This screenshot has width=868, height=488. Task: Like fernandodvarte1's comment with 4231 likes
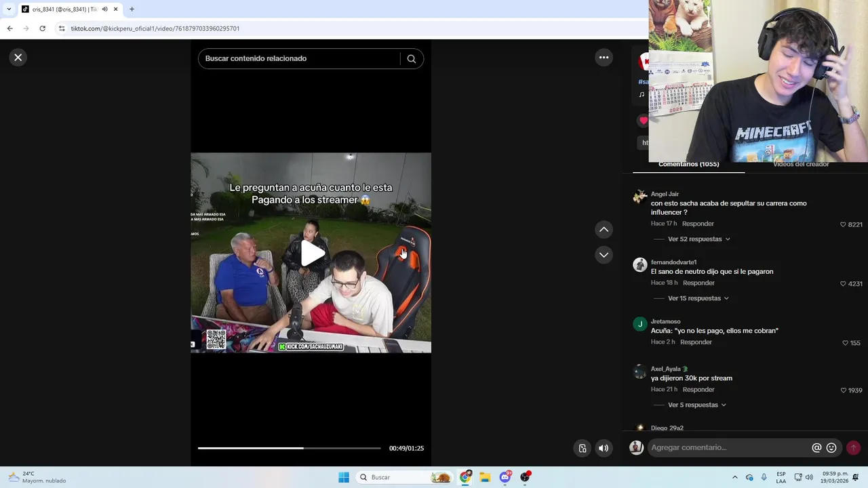[x=843, y=284]
